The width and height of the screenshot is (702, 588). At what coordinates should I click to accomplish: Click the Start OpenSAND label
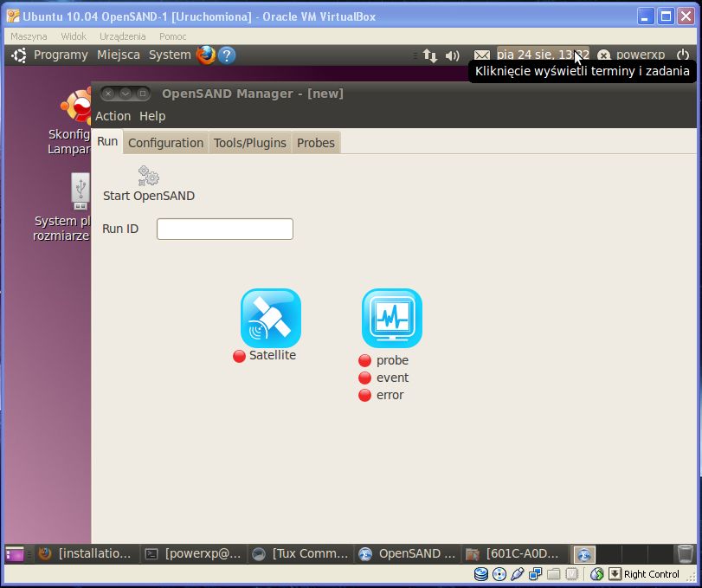click(x=149, y=197)
